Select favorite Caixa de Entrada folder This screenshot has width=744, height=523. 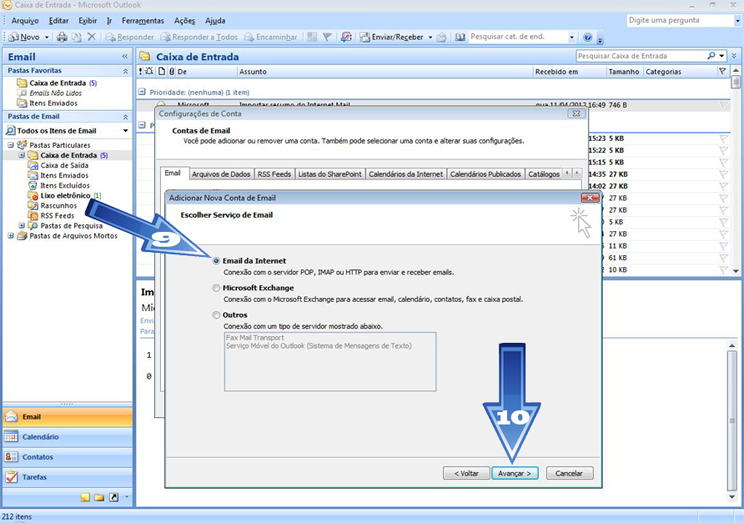click(x=57, y=83)
